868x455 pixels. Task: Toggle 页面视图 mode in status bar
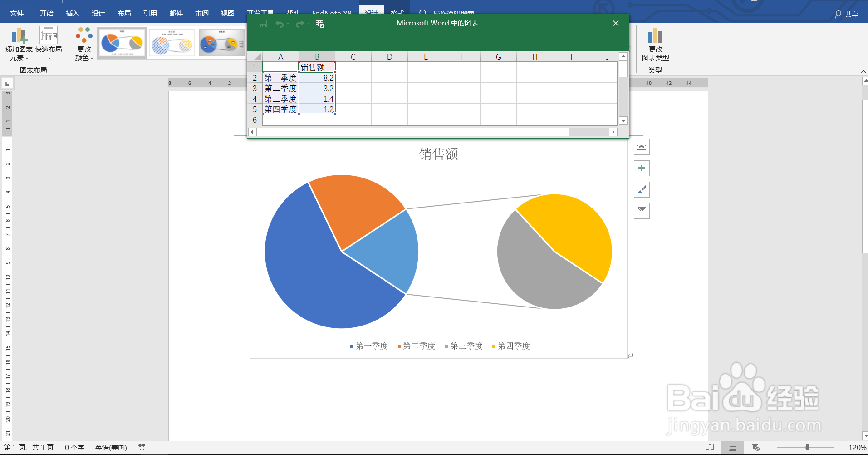(x=732, y=447)
